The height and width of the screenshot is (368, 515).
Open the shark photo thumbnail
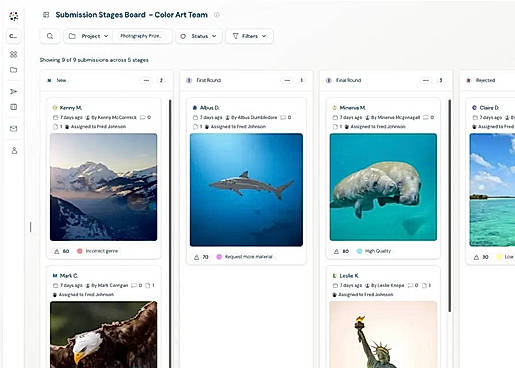click(246, 190)
